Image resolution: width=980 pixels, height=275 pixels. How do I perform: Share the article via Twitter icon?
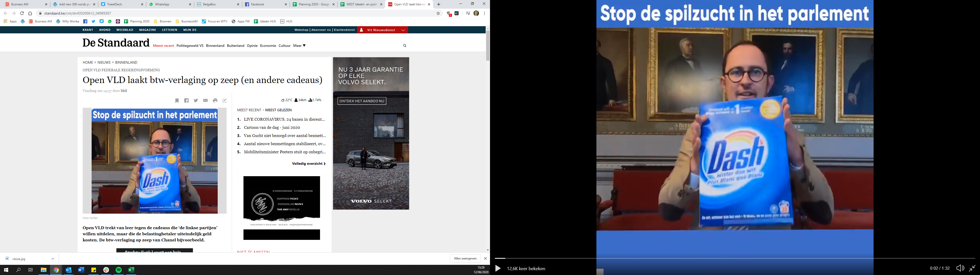[x=196, y=101]
